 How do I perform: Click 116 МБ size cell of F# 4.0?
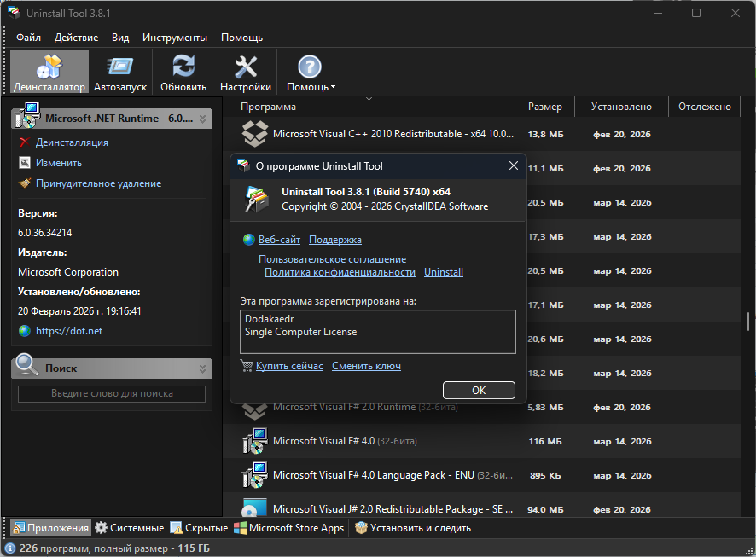pyautogui.click(x=545, y=441)
